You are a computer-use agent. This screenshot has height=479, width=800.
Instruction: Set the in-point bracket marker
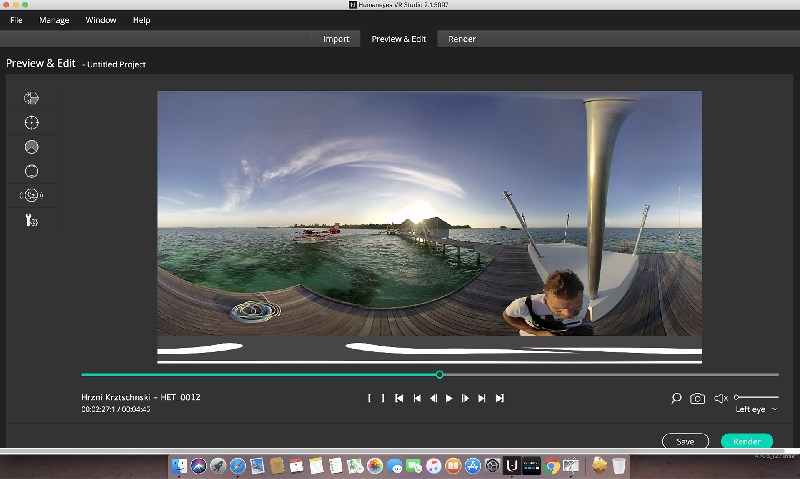[369, 398]
